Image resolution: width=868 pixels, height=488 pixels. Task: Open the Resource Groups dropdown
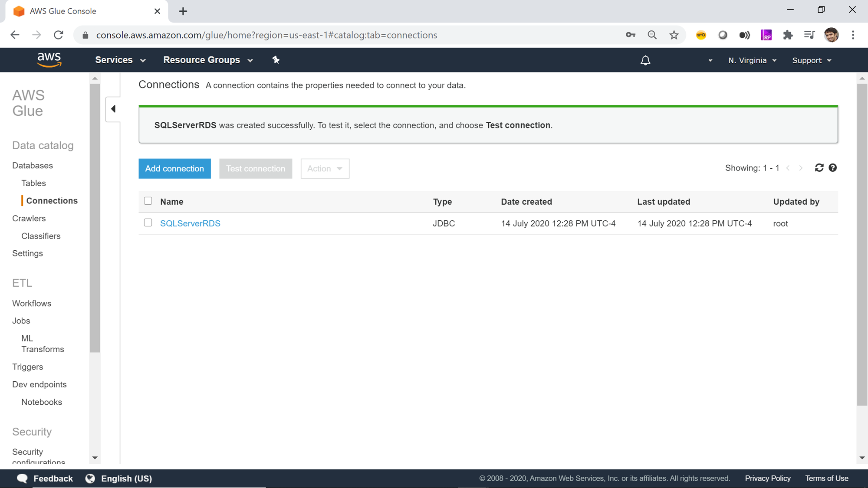coord(208,60)
